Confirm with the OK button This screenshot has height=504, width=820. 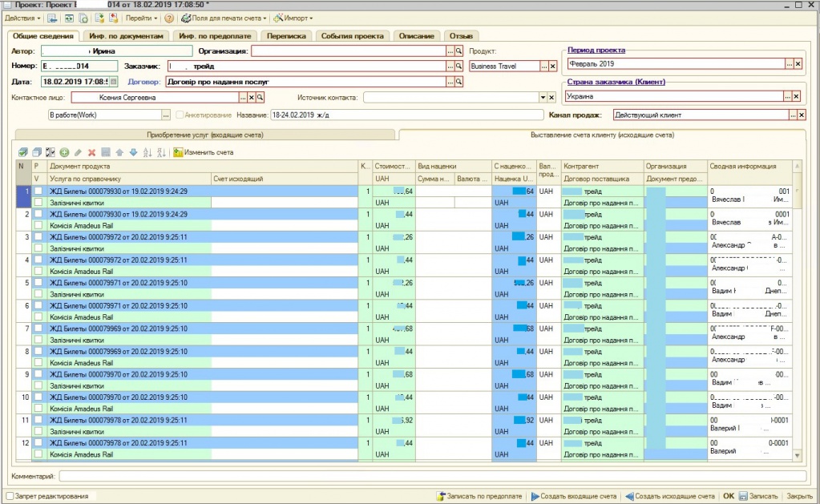pos(729,496)
